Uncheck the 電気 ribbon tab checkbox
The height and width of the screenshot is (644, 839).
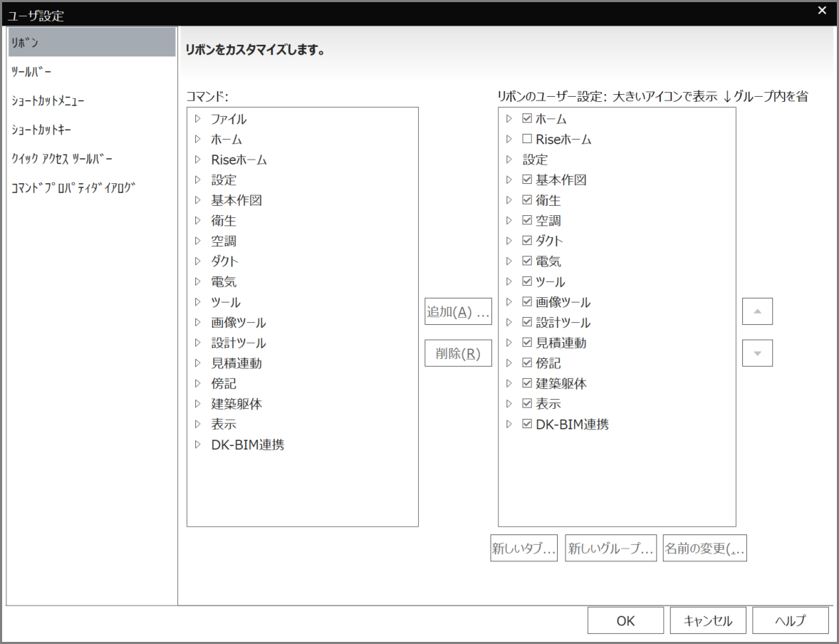click(527, 261)
